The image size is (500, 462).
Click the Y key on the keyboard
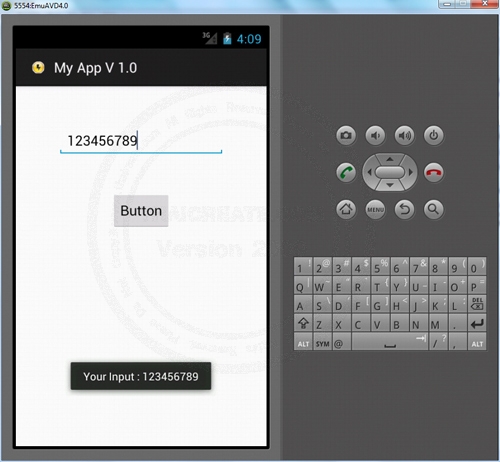point(400,285)
